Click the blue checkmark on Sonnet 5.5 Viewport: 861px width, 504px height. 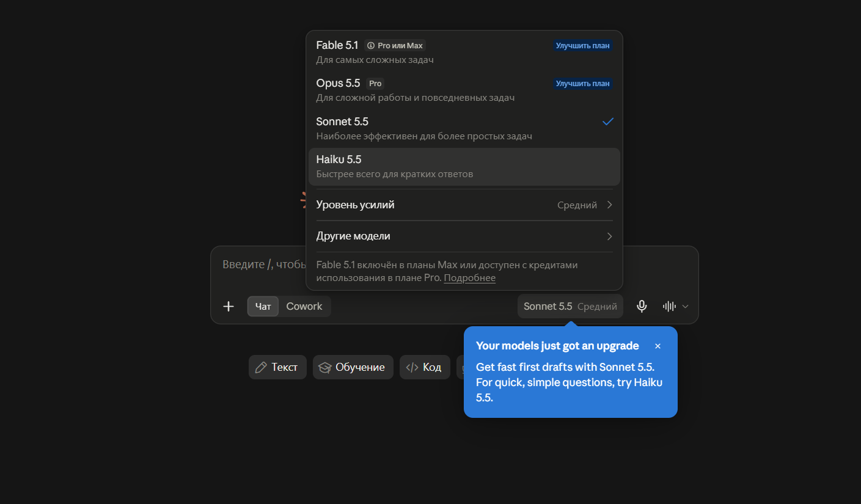[607, 122]
